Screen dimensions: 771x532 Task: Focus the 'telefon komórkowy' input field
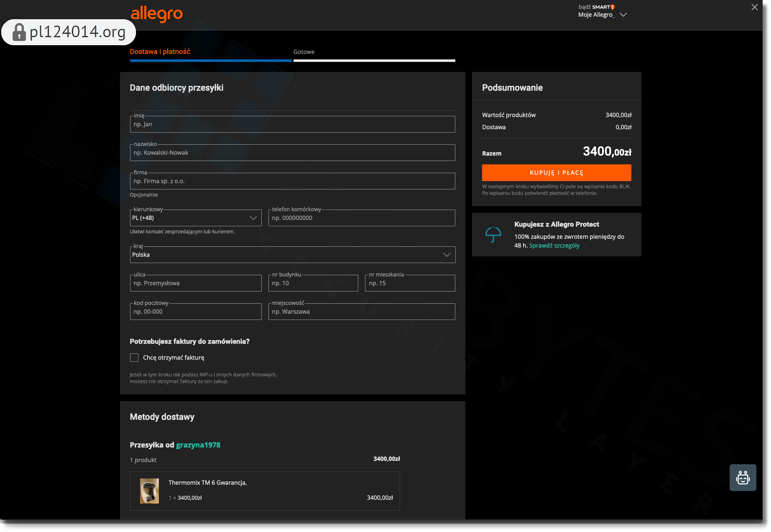(x=362, y=218)
